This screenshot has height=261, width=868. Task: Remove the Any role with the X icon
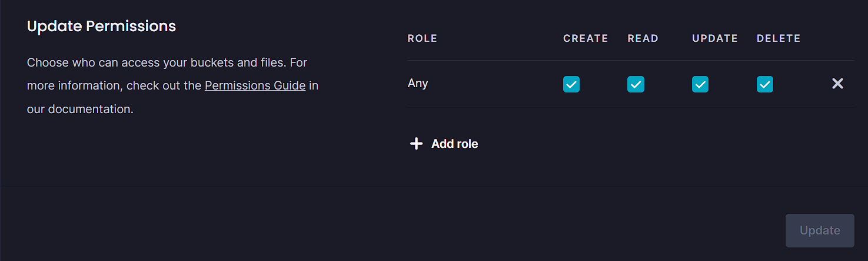pyautogui.click(x=837, y=84)
